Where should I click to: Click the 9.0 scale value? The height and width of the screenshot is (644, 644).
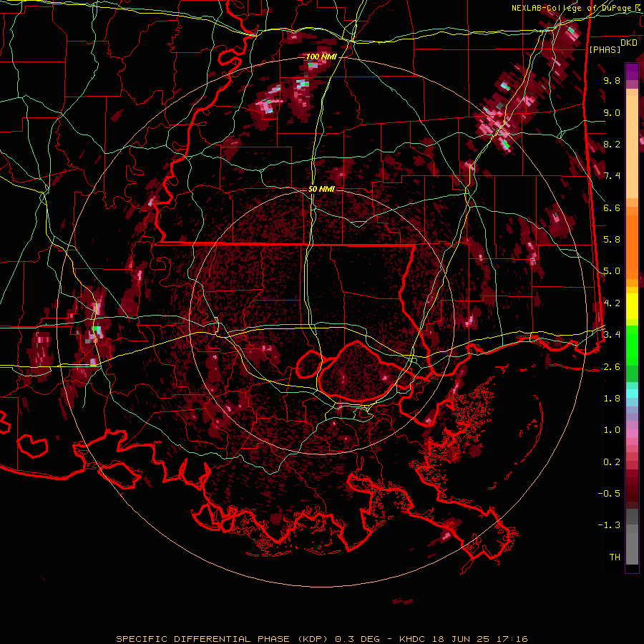pos(612,112)
